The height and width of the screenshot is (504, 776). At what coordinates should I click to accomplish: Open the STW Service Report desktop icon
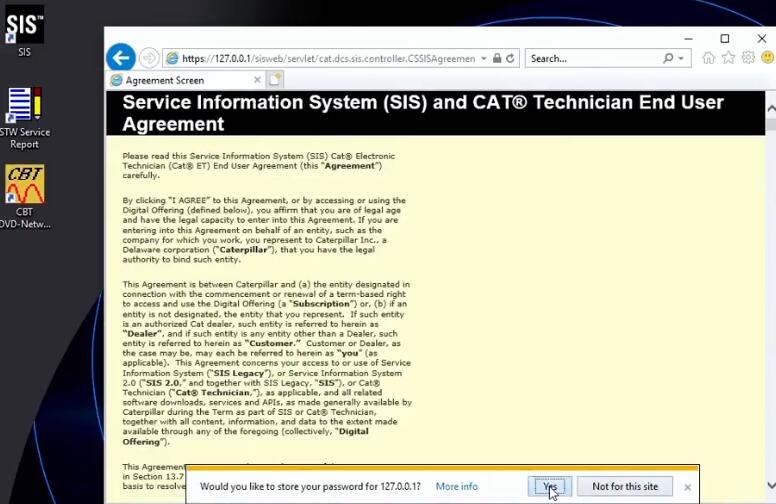click(24, 118)
